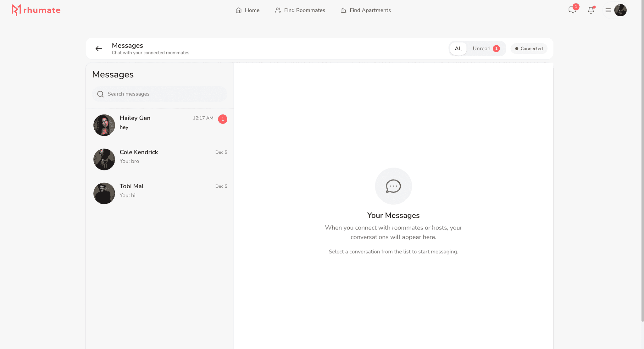Screen dimensions: 644x349
Task: Click the rhumate logo
Action: (x=36, y=10)
